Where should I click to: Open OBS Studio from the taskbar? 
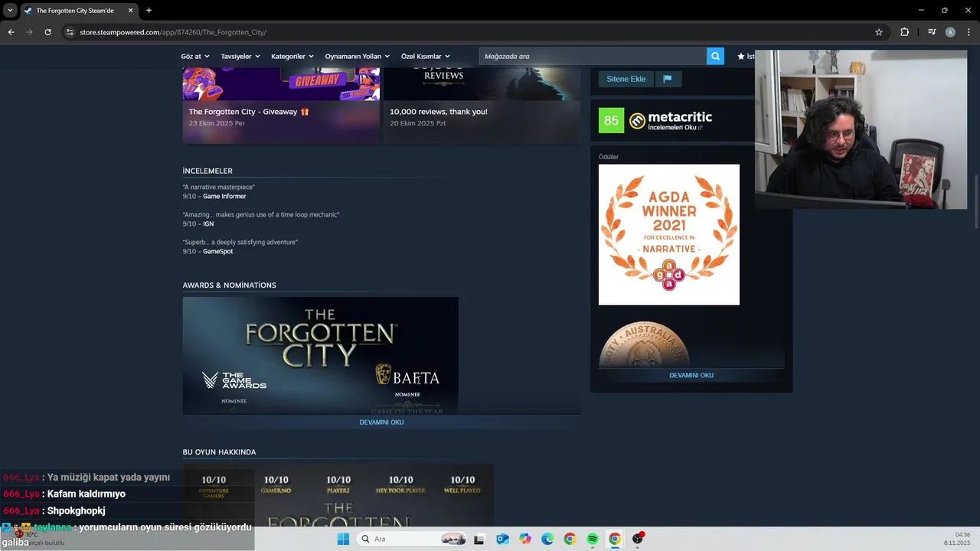click(638, 539)
